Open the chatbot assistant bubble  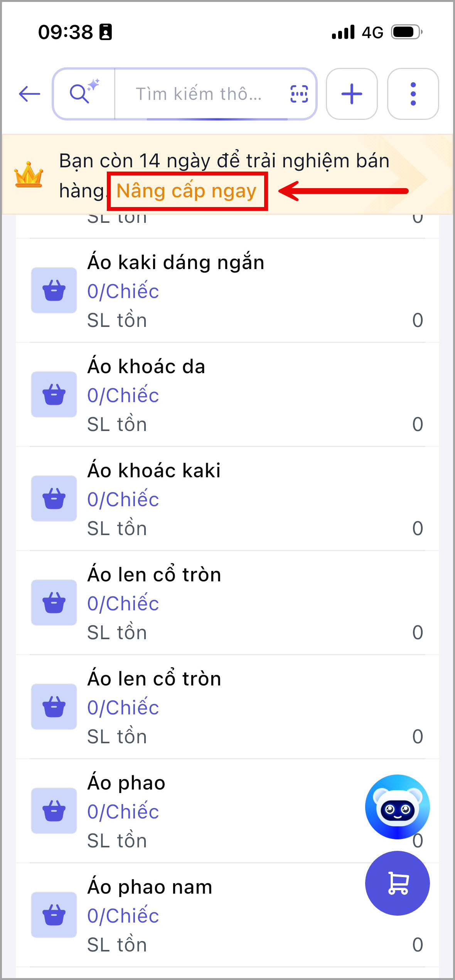tap(398, 807)
